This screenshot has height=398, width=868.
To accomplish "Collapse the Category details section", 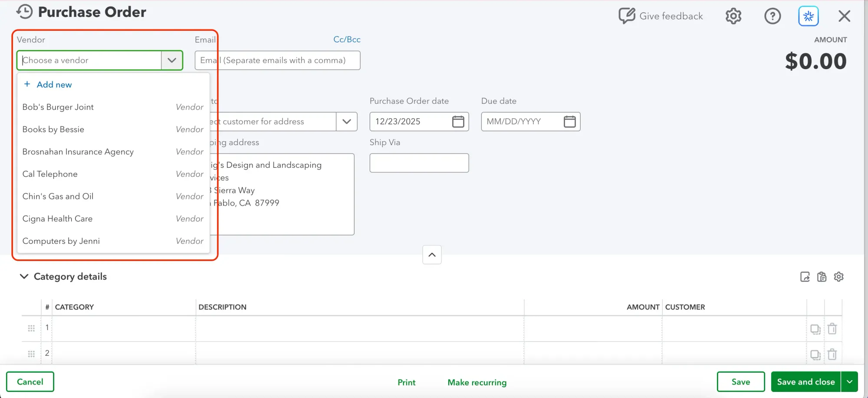I will [24, 276].
